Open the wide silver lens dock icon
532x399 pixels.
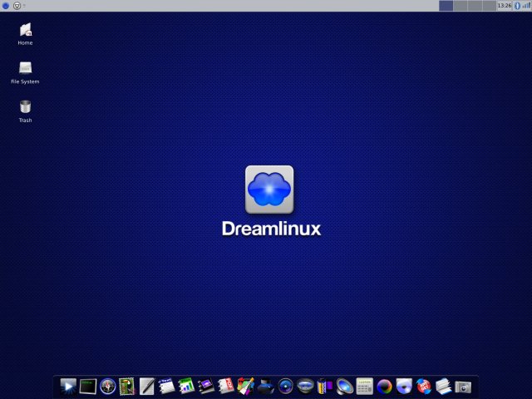pyautogui.click(x=305, y=387)
